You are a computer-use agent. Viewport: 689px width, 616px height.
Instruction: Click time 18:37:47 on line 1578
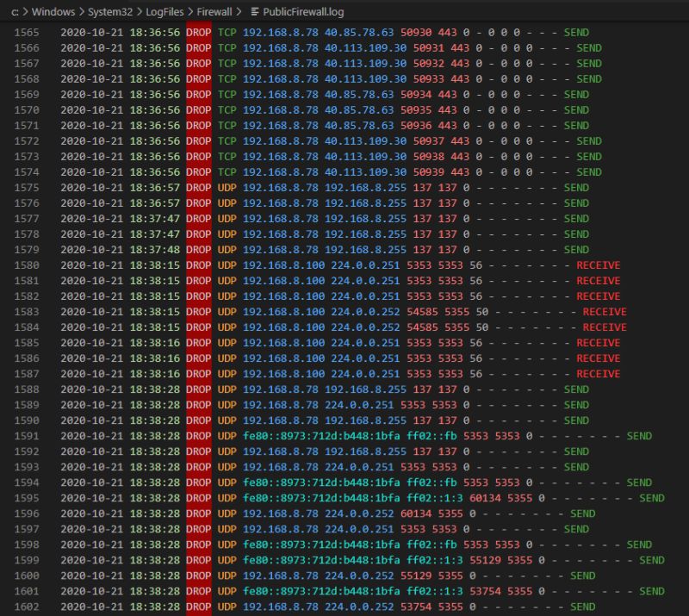coord(155,234)
